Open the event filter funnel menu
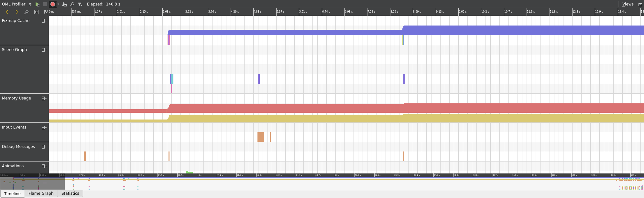The image size is (644, 198). (x=80, y=4)
